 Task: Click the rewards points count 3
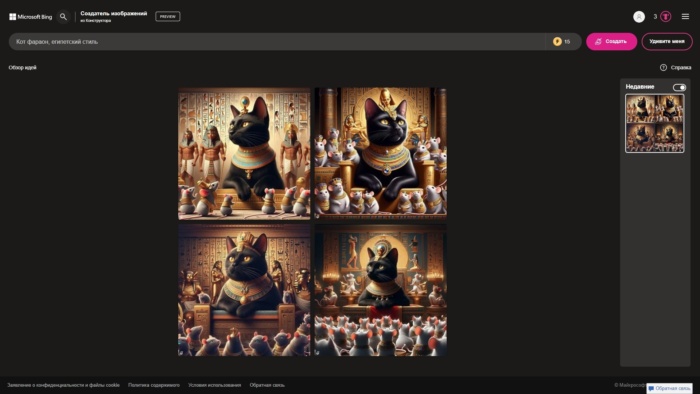click(x=655, y=17)
